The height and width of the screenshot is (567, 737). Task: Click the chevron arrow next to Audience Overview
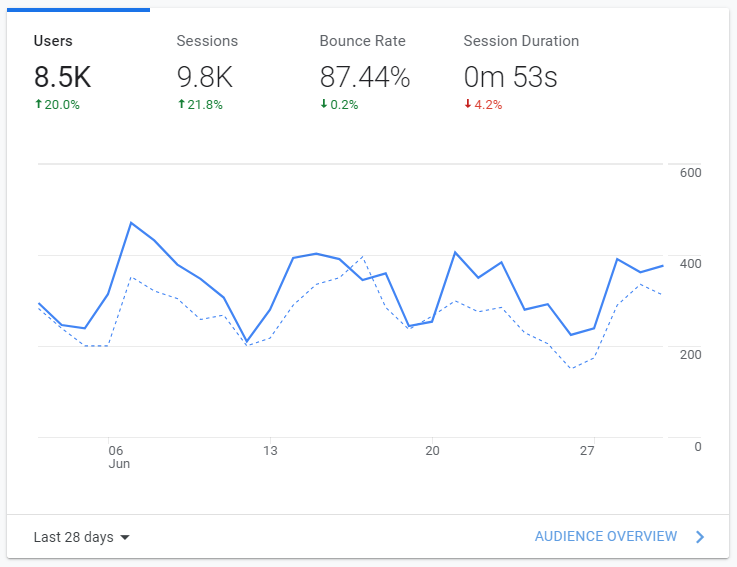[700, 537]
